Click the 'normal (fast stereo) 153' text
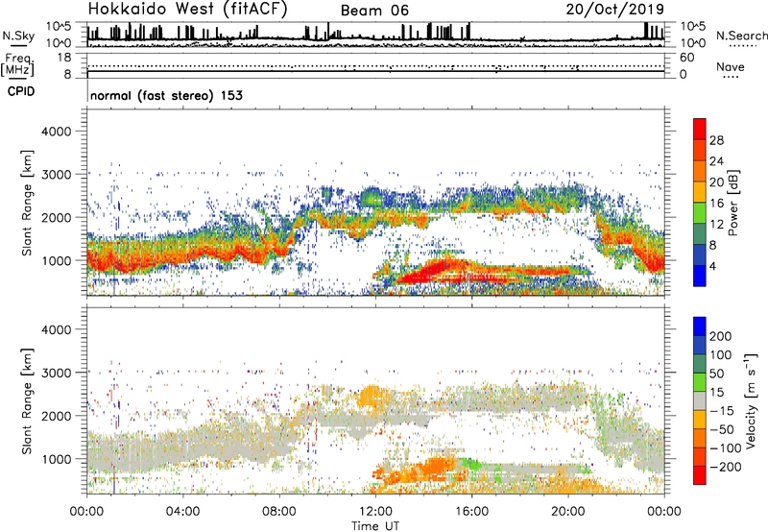 tap(166, 95)
